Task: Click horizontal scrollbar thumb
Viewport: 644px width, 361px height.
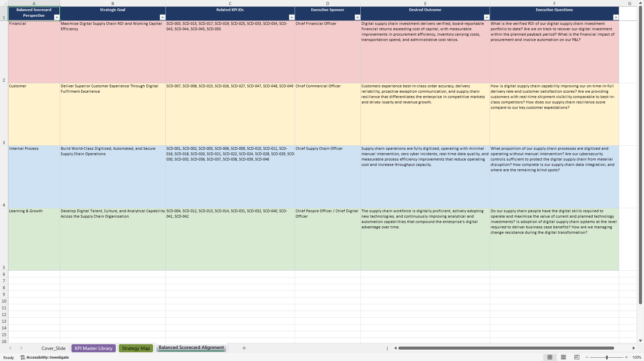Action: 506,348
